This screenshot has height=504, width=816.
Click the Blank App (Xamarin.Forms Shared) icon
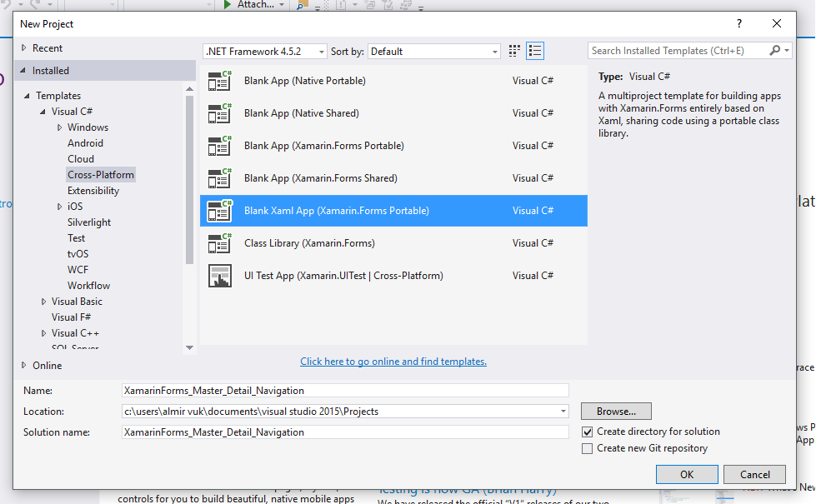pos(219,178)
